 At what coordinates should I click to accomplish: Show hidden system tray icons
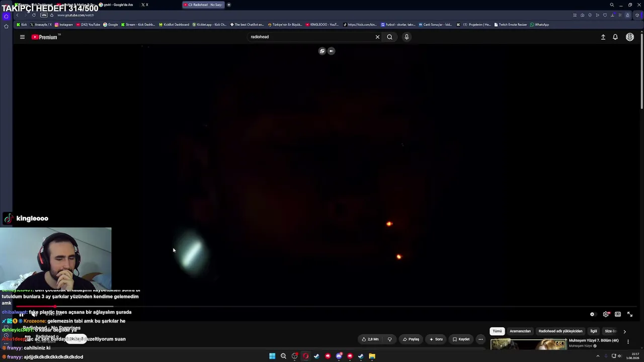[x=598, y=356]
